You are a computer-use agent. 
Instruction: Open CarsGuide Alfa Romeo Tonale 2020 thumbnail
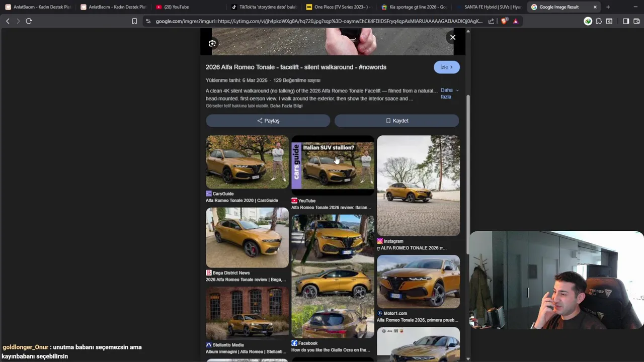[247, 162]
